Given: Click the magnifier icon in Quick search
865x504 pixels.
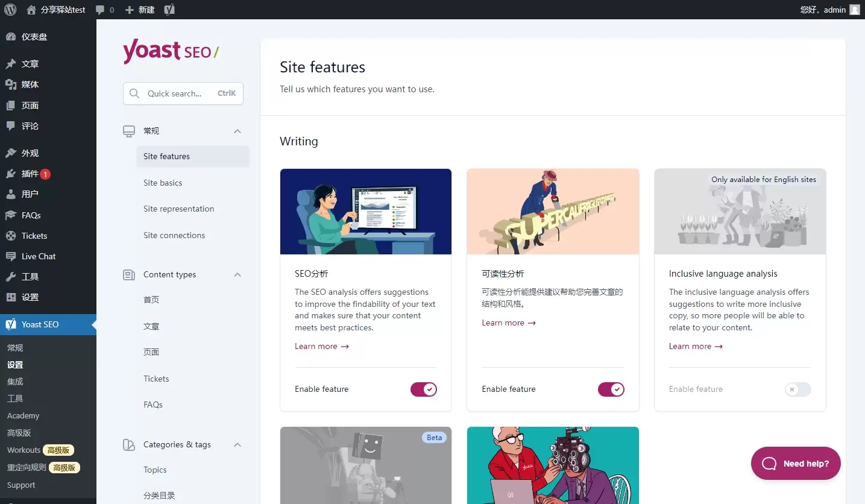Looking at the screenshot, I should click(x=134, y=93).
